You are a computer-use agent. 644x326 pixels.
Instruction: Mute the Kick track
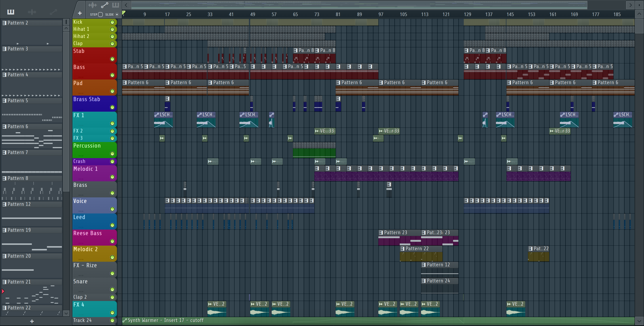coord(112,22)
